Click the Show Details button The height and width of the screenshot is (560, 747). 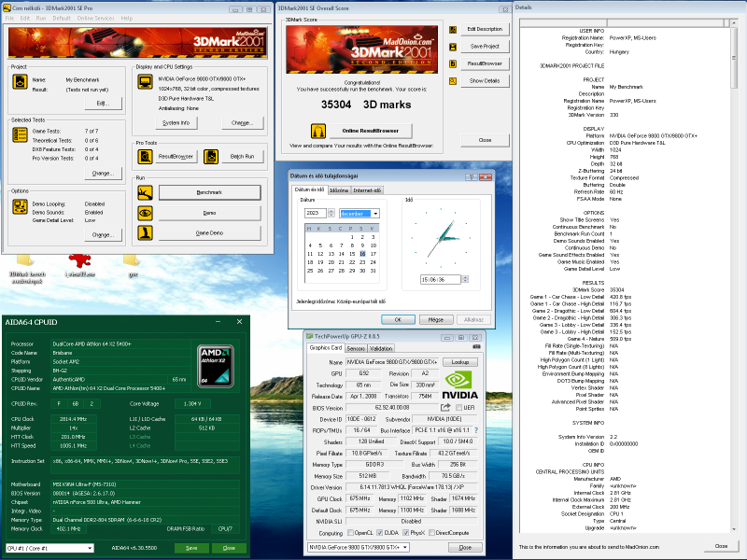tap(485, 81)
